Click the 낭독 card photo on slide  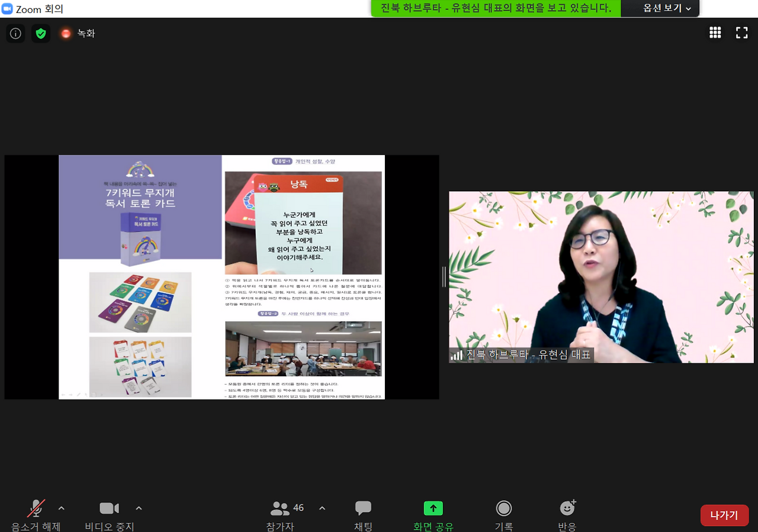303,224
